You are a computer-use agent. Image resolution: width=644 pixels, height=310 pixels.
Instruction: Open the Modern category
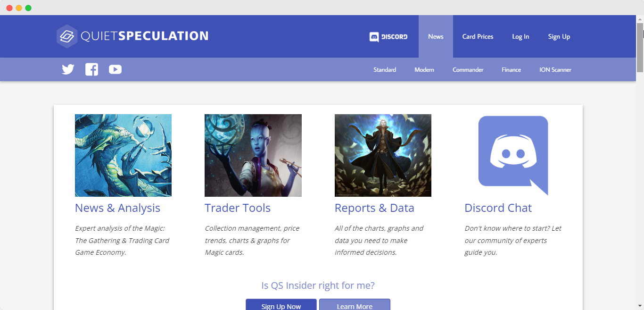click(424, 69)
